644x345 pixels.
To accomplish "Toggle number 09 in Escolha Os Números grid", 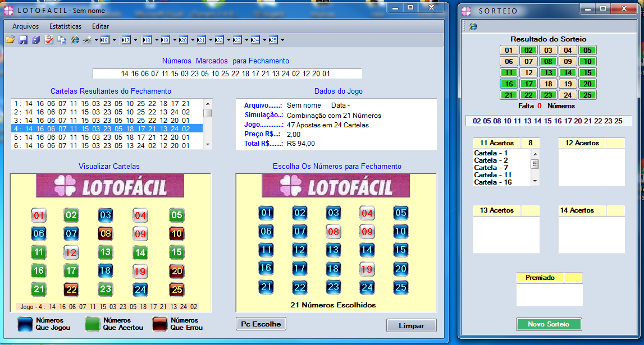I will point(367,232).
